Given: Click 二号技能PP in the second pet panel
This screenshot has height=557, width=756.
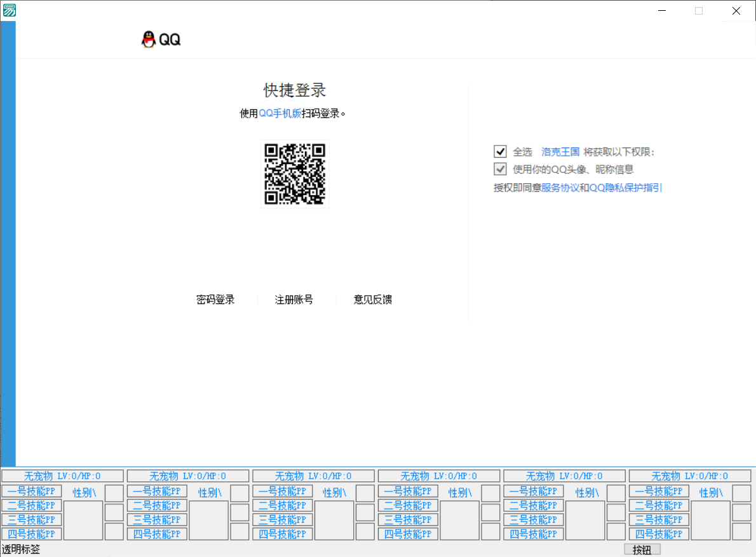Looking at the screenshot, I should click(x=157, y=505).
